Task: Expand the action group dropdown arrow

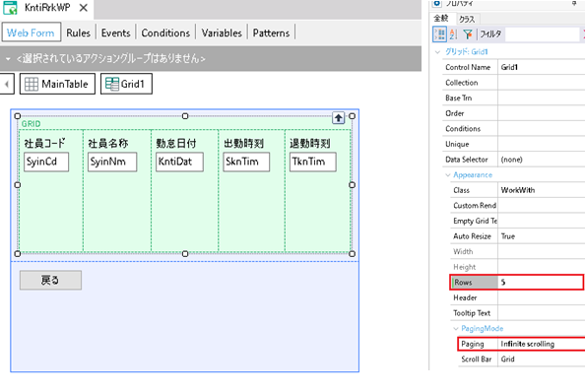Action: coord(8,58)
